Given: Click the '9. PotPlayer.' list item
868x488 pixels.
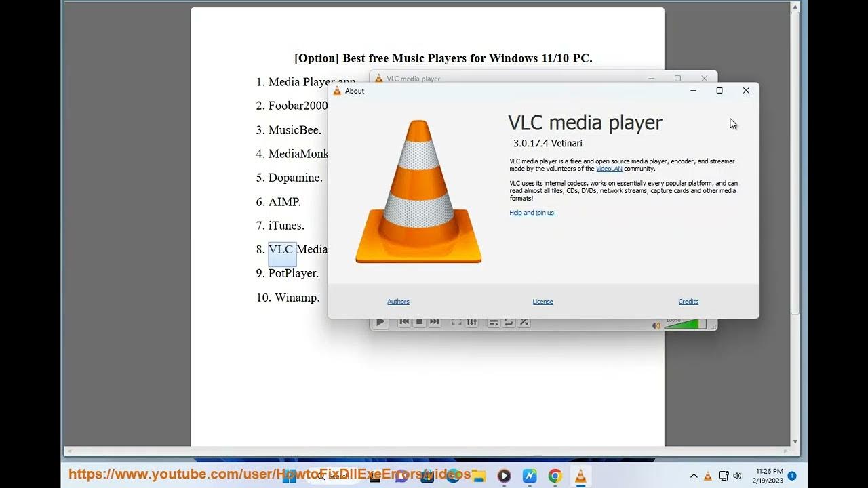Looking at the screenshot, I should click(x=288, y=273).
